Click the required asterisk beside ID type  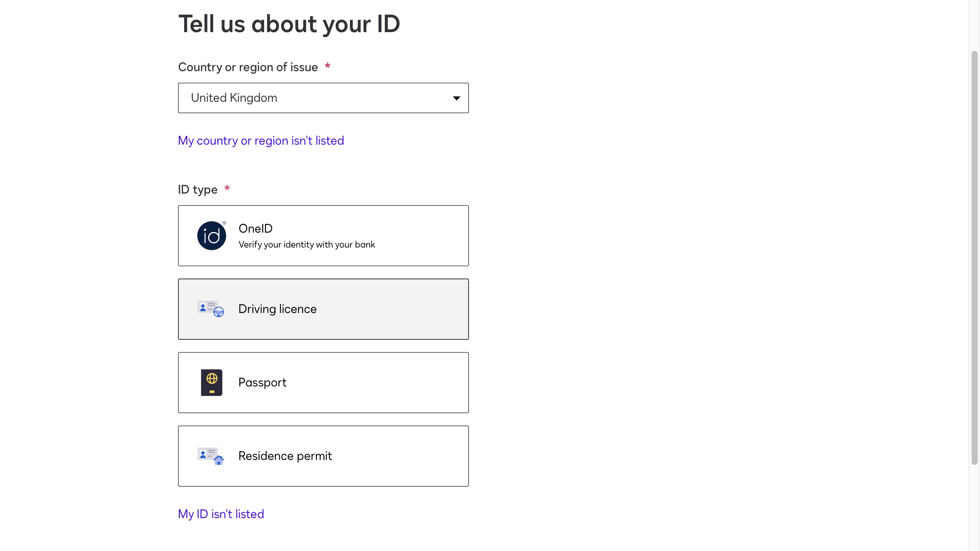pyautogui.click(x=227, y=188)
